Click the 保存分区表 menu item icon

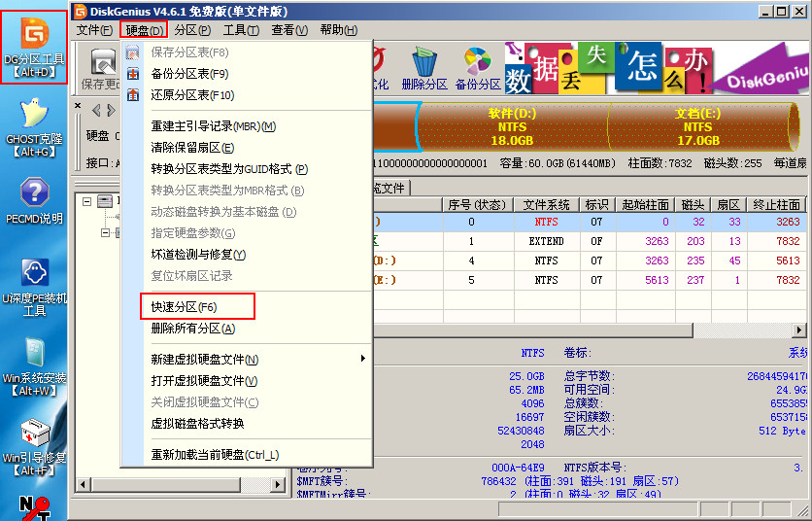point(133,52)
